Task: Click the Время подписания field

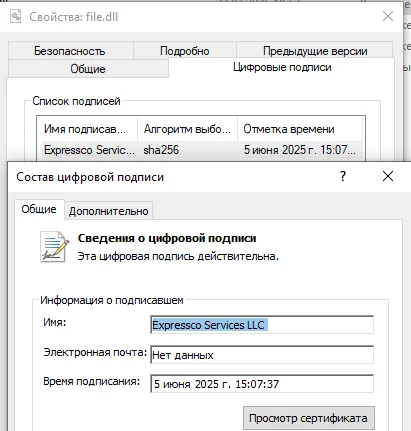Action: 262,384
